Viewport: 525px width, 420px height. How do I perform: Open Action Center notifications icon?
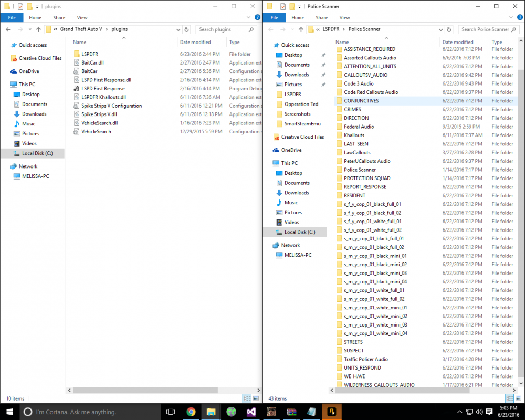(x=489, y=412)
